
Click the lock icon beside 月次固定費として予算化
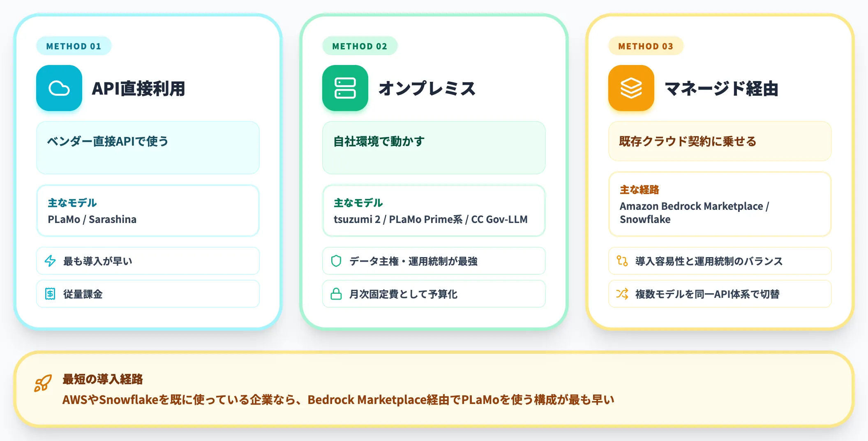pyautogui.click(x=336, y=294)
